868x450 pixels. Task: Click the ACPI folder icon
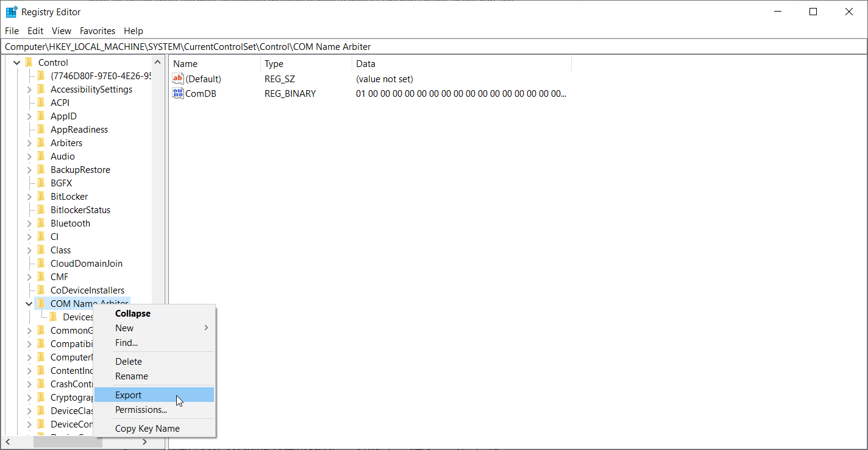coord(41,102)
